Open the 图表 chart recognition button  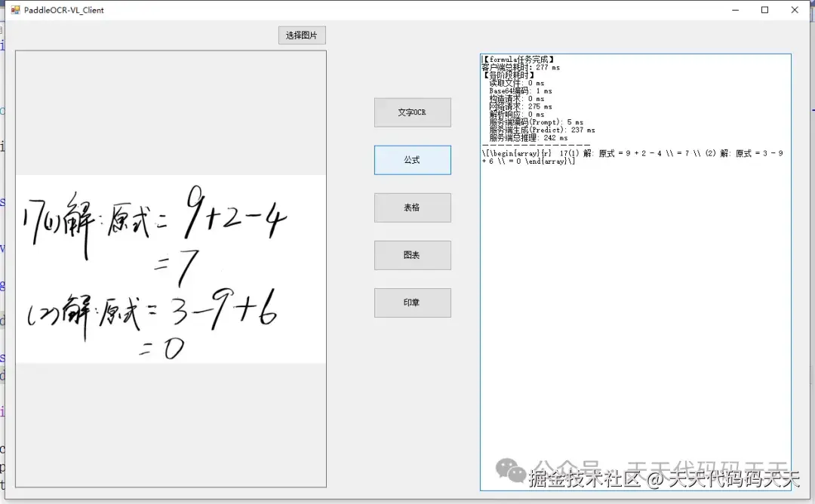(413, 255)
